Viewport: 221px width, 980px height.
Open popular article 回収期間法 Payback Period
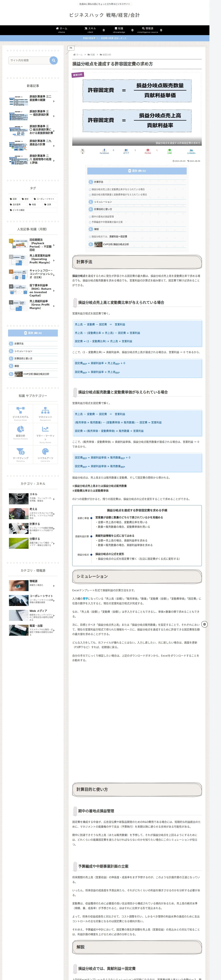tap(33, 245)
